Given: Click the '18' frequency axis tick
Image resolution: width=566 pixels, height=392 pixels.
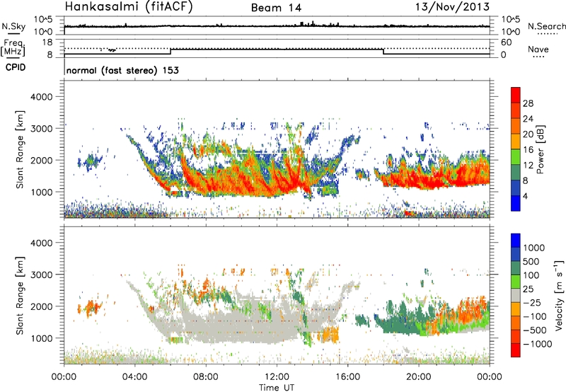Looking at the screenshot, I should pos(47,42).
